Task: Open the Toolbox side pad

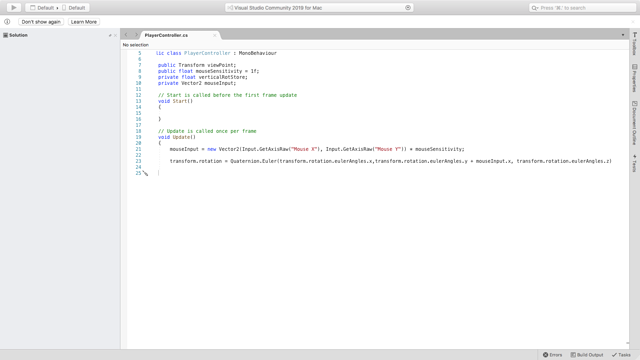Action: (x=634, y=44)
